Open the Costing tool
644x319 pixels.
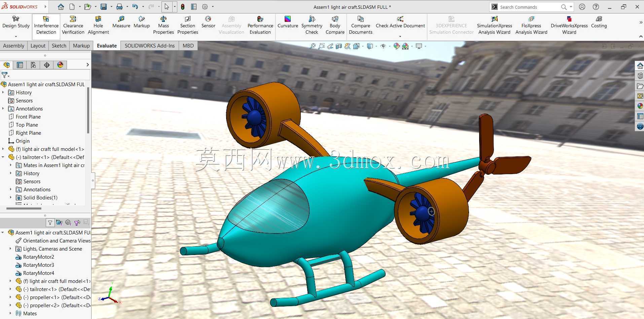pos(599,22)
